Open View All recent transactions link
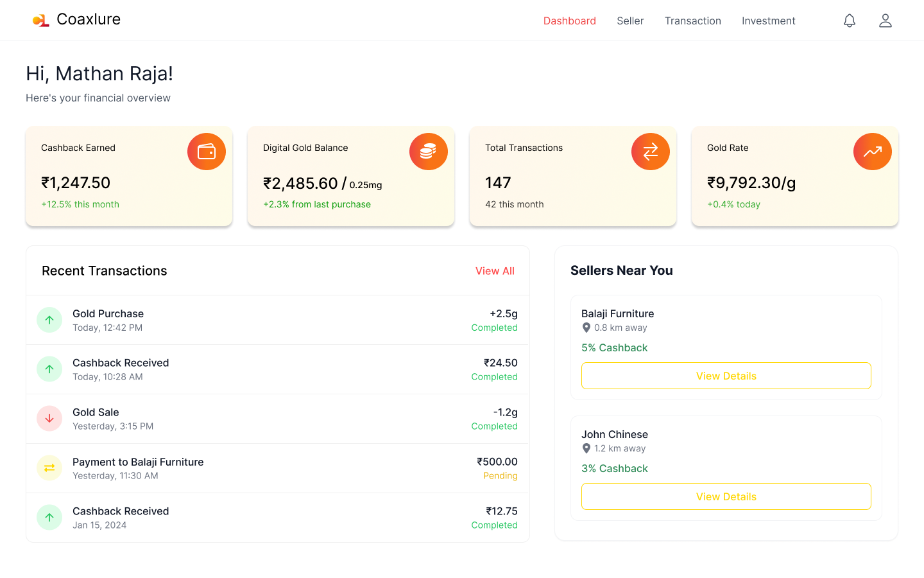 494,271
